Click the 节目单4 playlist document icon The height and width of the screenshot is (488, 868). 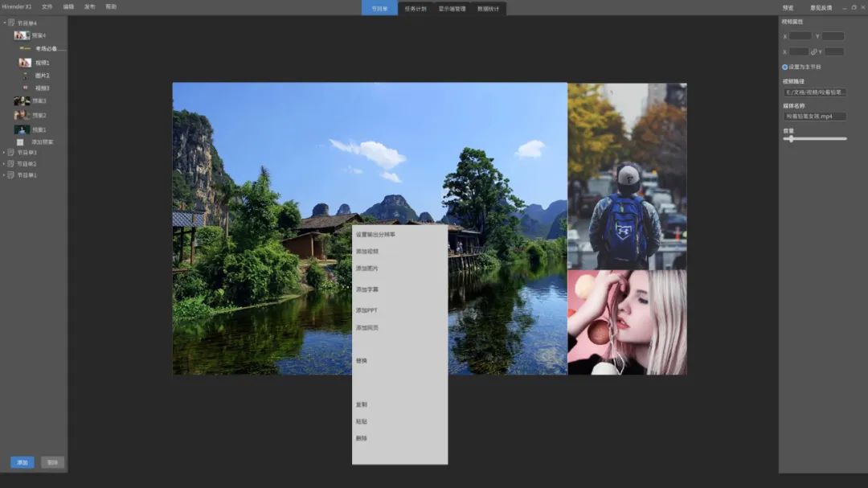pyautogui.click(x=11, y=23)
